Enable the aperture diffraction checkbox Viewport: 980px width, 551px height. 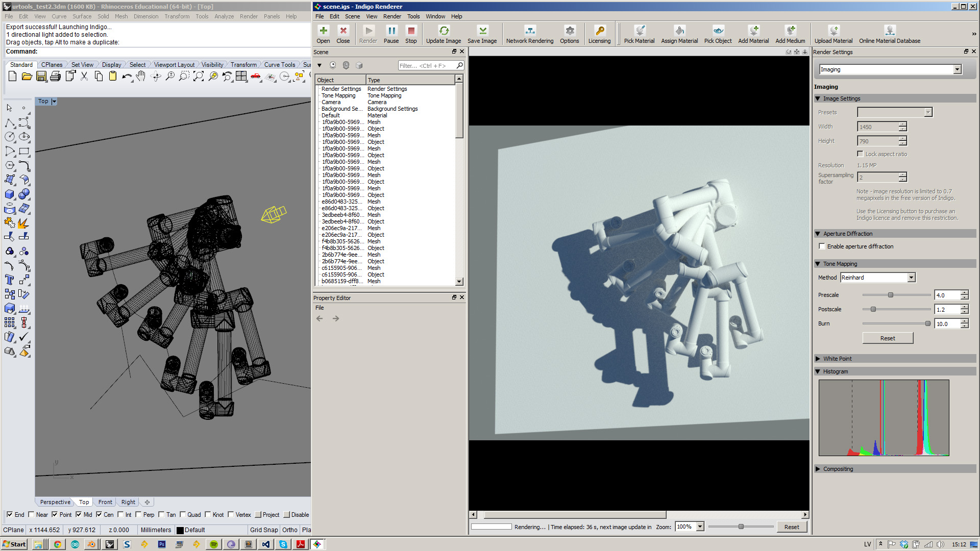(x=822, y=246)
